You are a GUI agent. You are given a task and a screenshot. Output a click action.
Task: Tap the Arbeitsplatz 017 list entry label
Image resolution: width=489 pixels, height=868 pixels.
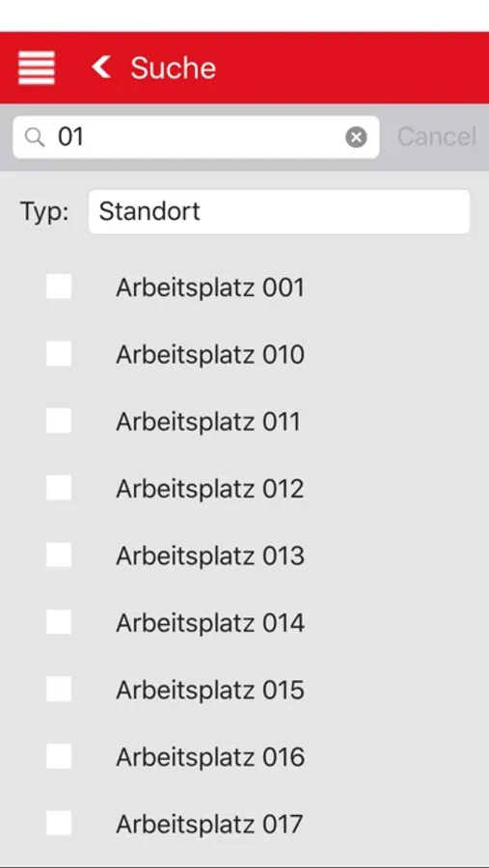coord(209,825)
